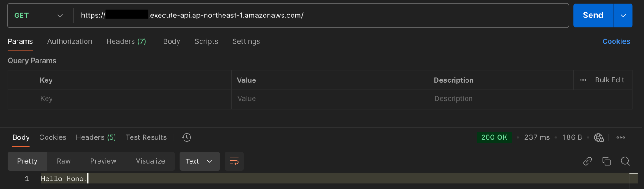Open the Send button dropdown arrow
This screenshot has height=189, width=644.
(x=623, y=16)
